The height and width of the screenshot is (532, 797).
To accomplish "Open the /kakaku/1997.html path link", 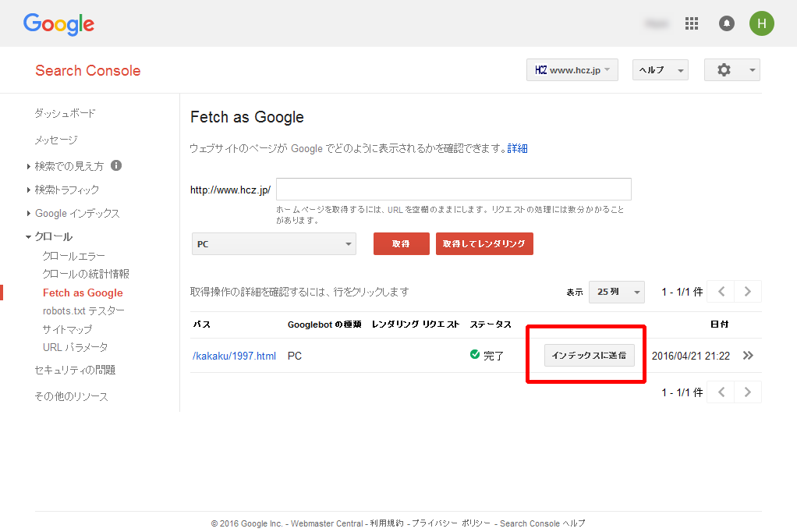I will [x=234, y=356].
